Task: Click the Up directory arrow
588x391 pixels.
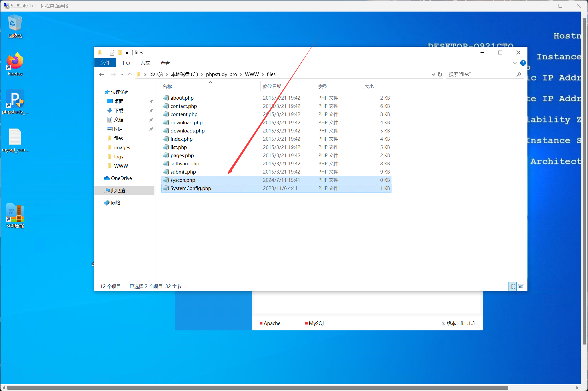Action: tap(130, 74)
